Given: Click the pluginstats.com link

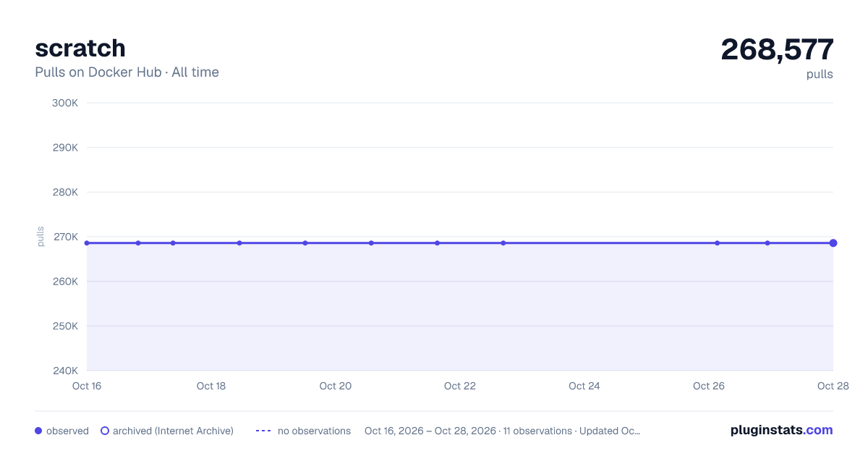Looking at the screenshot, I should coord(781,430).
